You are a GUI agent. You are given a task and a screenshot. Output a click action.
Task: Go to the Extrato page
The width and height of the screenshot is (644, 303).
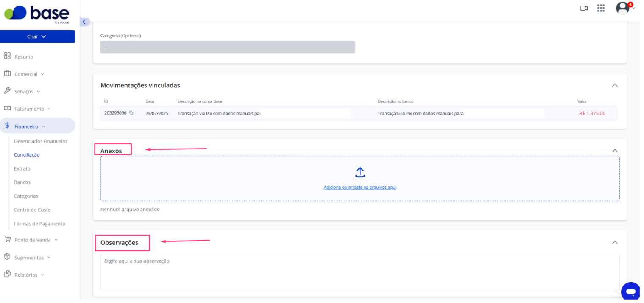point(22,168)
